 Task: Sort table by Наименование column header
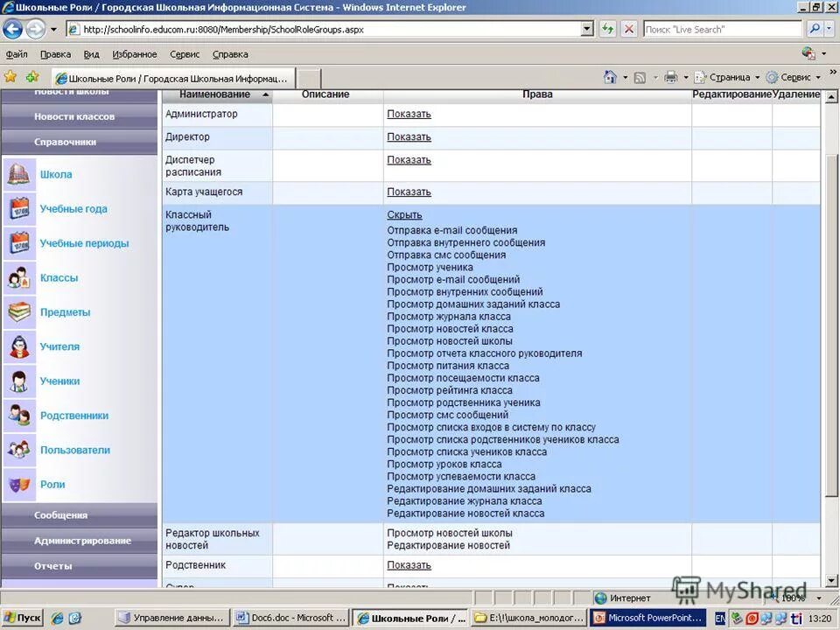coord(215,94)
